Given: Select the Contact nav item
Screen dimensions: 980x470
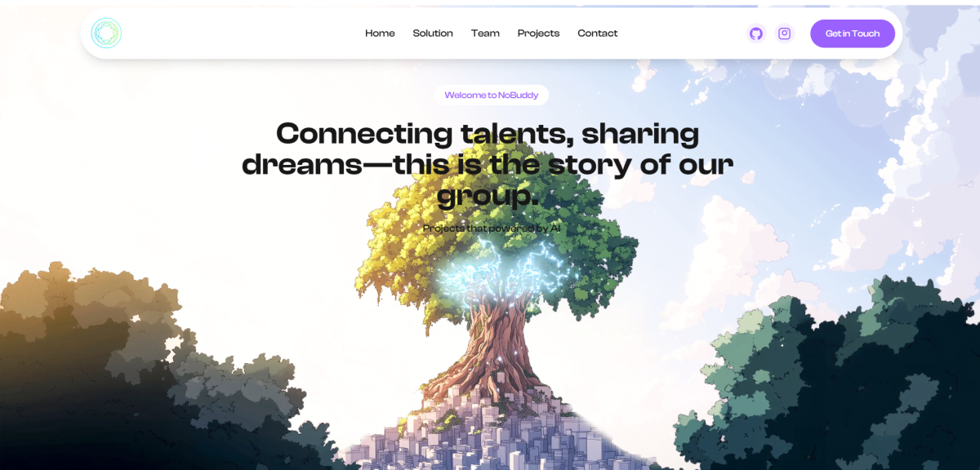Looking at the screenshot, I should click(x=598, y=33).
